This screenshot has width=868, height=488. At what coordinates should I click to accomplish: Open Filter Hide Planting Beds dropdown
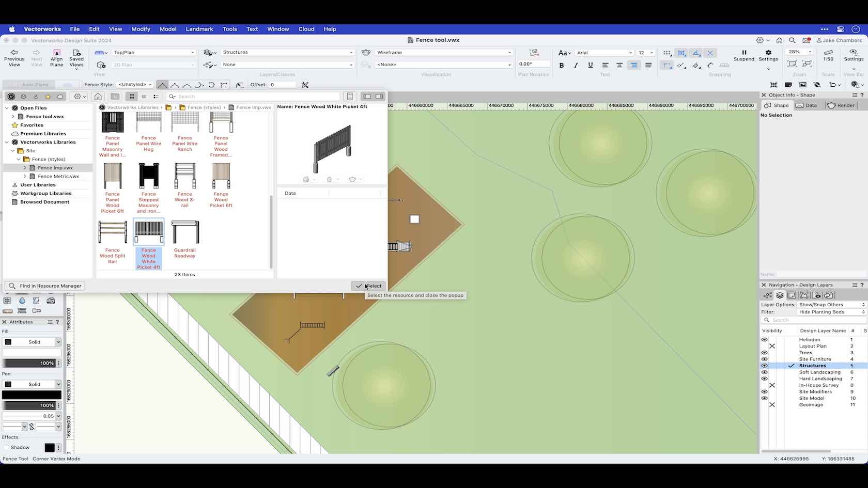click(831, 312)
